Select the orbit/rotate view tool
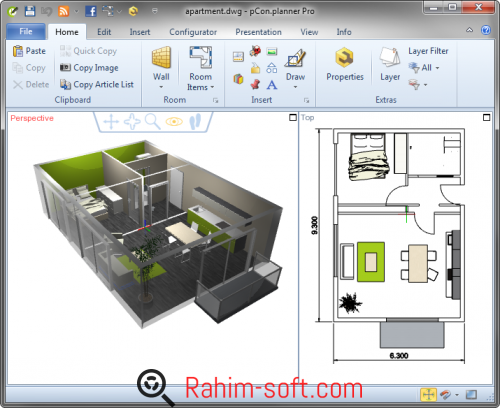500x408 pixels. 132,122
